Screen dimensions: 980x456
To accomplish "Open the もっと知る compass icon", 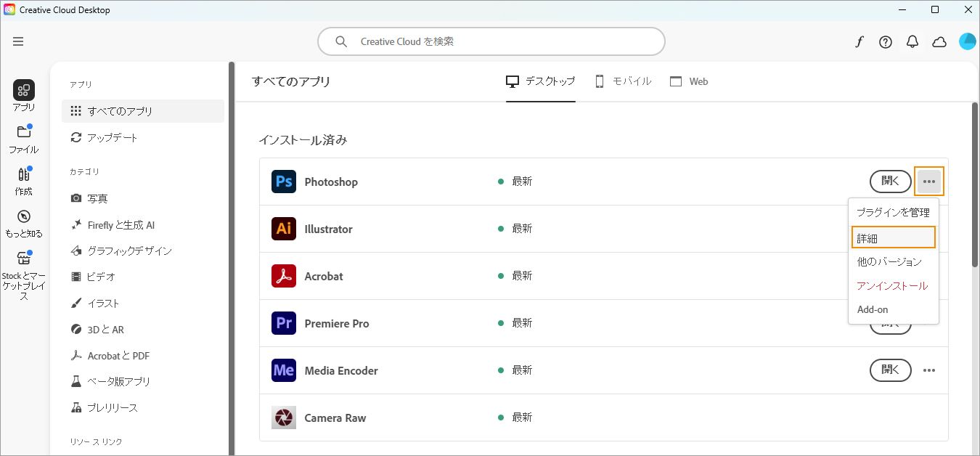I will pyautogui.click(x=24, y=216).
